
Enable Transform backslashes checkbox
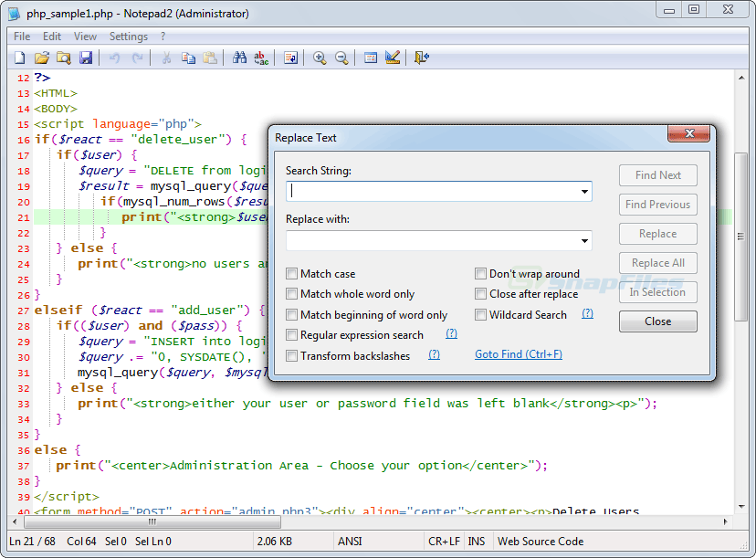point(291,356)
